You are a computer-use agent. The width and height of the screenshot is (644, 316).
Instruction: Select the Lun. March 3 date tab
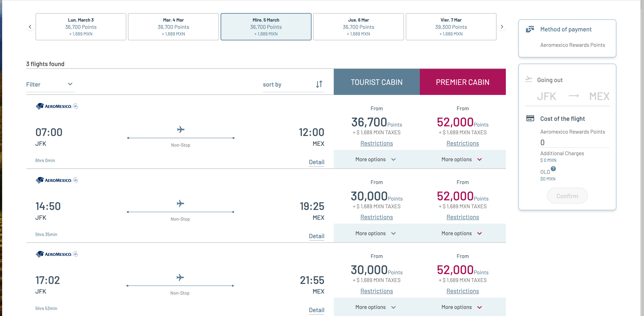click(x=81, y=27)
